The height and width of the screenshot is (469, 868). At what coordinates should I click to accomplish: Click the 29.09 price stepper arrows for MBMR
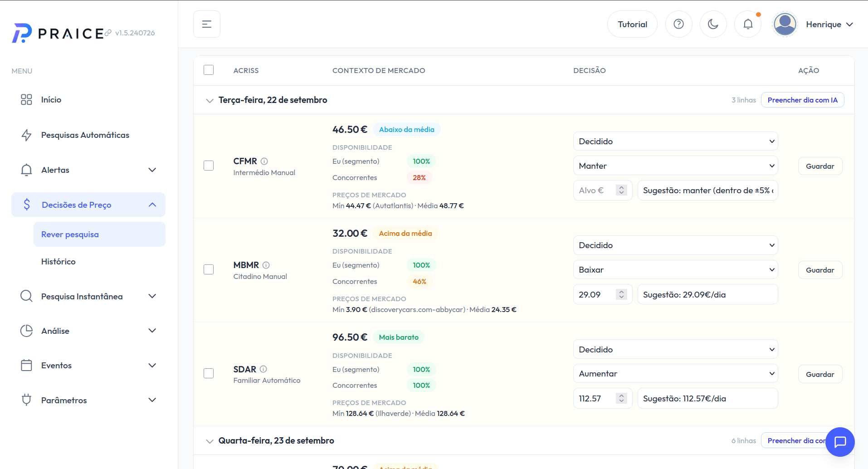[x=621, y=294]
